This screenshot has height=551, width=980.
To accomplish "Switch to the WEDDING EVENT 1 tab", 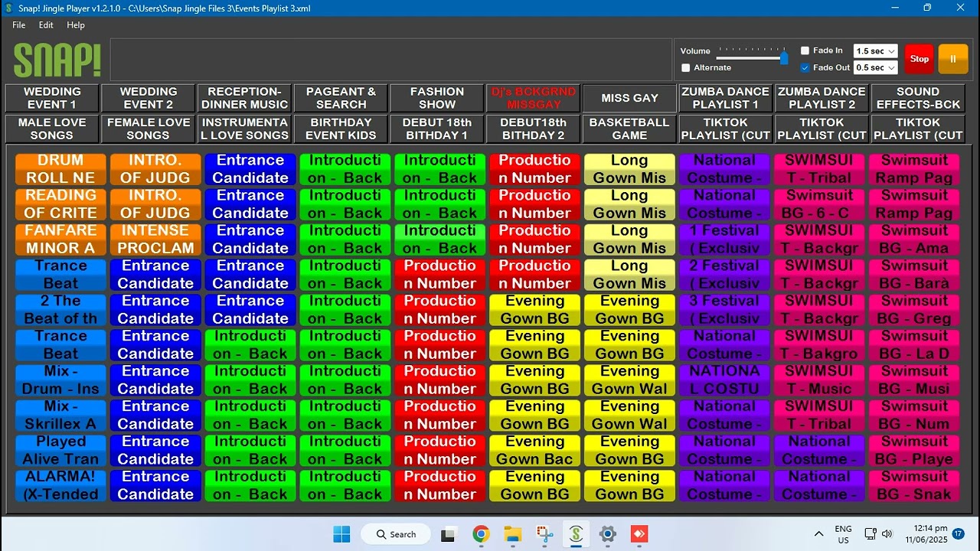I will (x=52, y=98).
